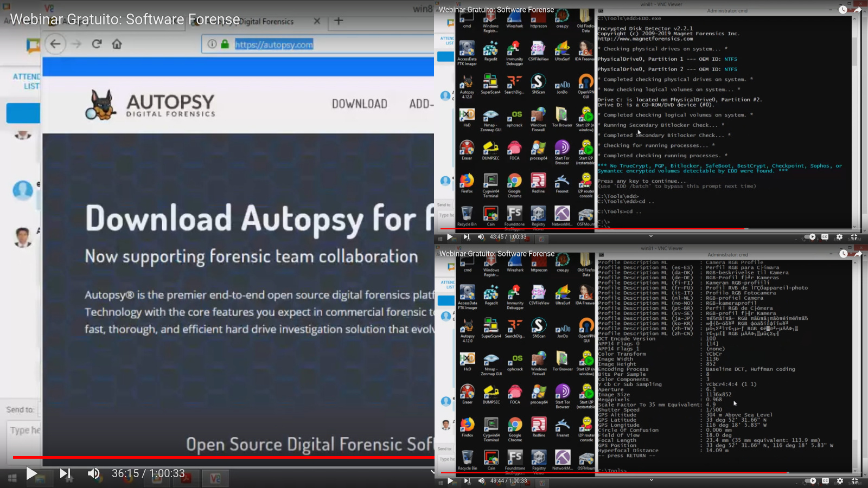
Task: Open SNScan icon in the 43:45 video
Action: click(x=538, y=84)
